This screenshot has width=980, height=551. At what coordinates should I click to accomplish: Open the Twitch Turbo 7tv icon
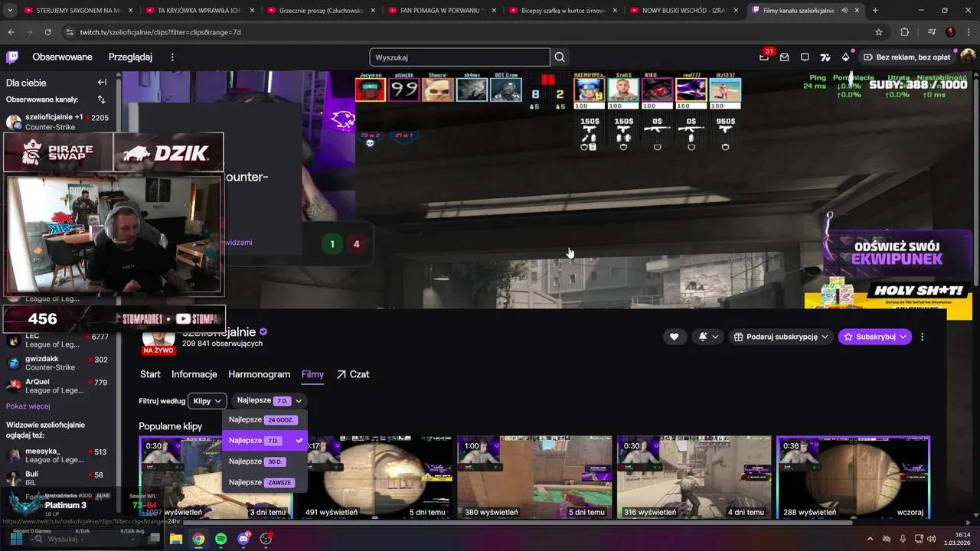[x=825, y=57]
